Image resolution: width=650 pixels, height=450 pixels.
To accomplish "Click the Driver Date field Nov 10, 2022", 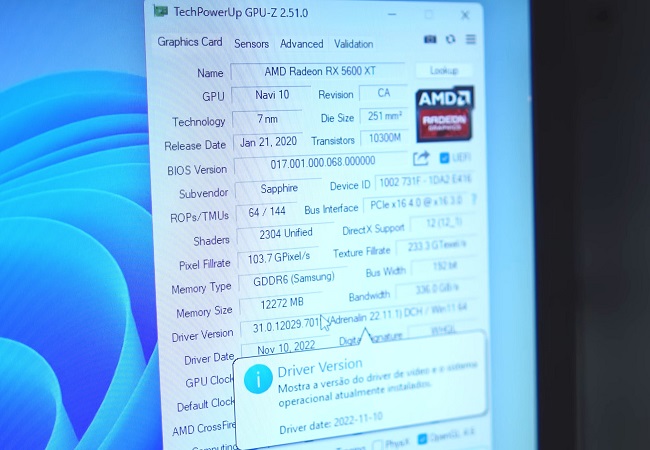I will click(x=286, y=348).
